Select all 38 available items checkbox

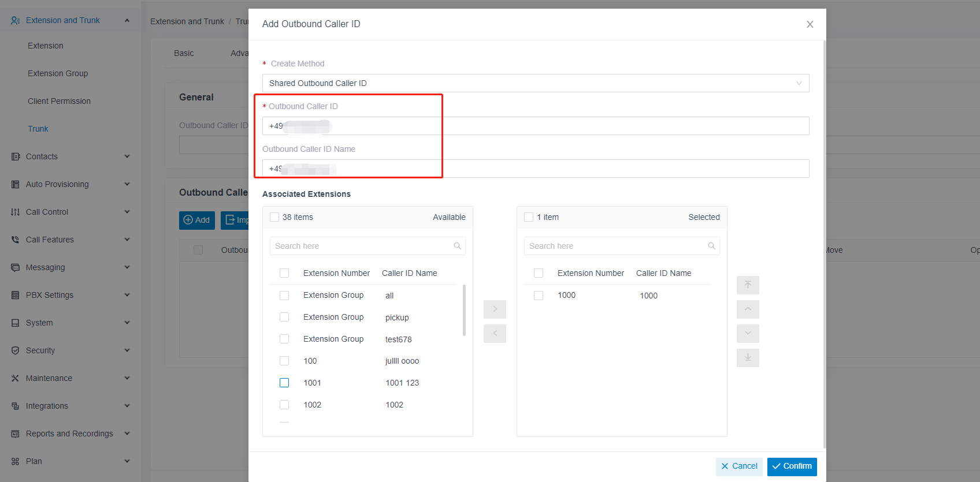(274, 217)
